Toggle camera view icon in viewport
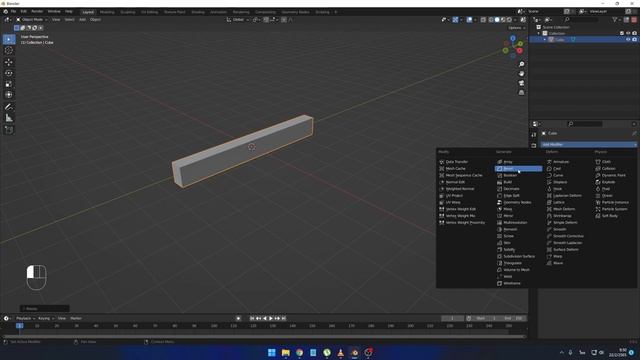 tap(521, 83)
